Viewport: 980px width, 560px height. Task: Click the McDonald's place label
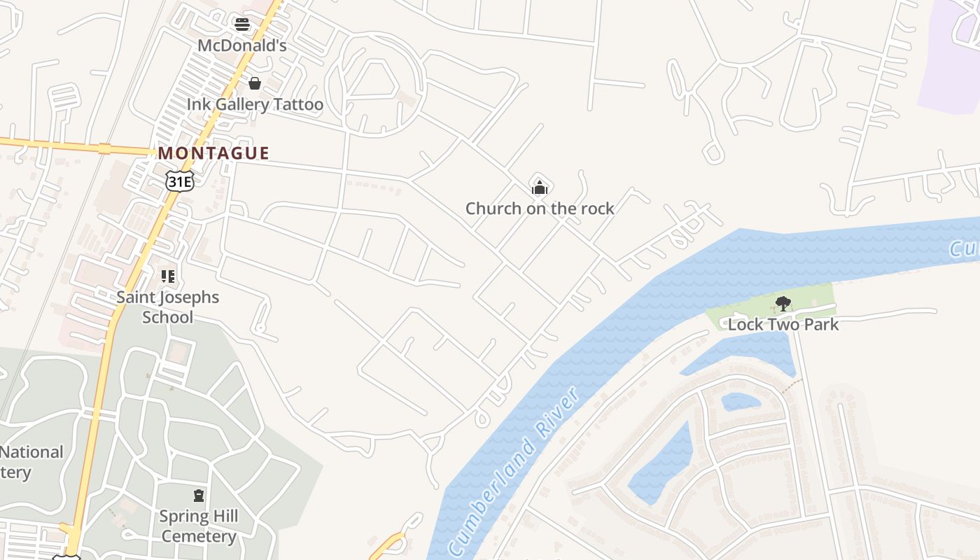pos(242,45)
